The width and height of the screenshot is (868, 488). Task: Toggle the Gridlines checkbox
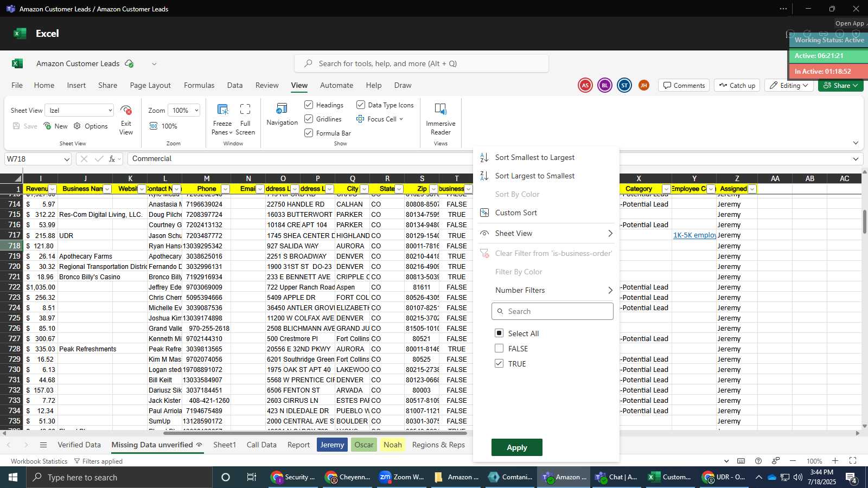(309, 119)
